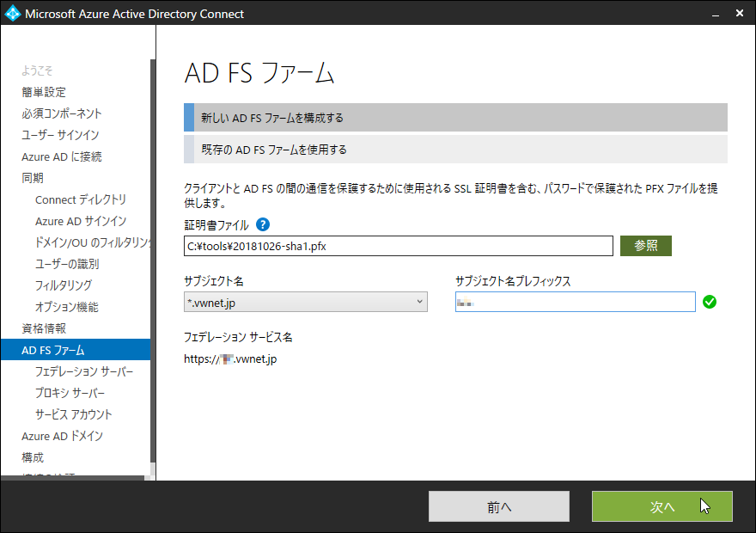Focus the 証明書ファイル path field
This screenshot has height=533, width=756.
click(399, 246)
